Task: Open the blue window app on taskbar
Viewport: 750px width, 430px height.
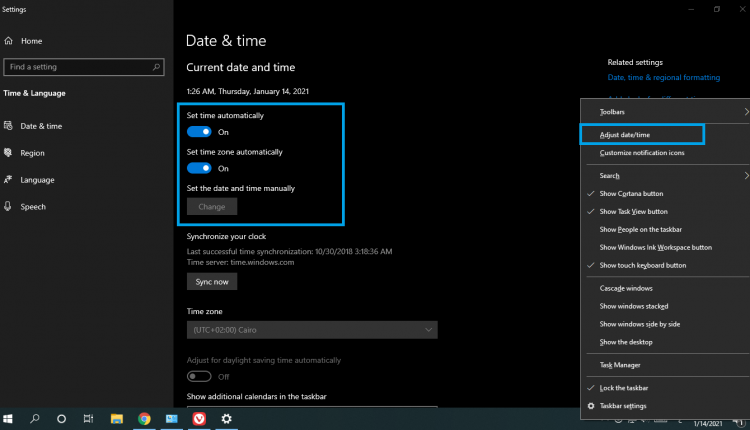Action: click(172, 419)
